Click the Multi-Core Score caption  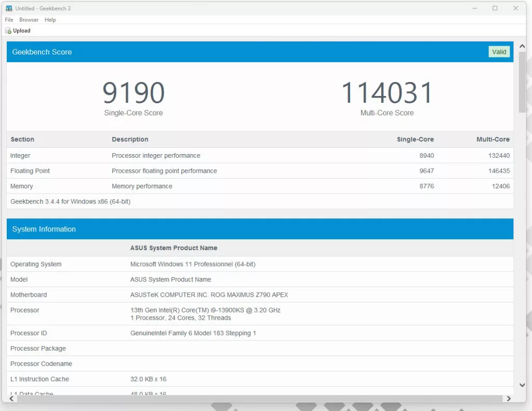[x=387, y=113]
